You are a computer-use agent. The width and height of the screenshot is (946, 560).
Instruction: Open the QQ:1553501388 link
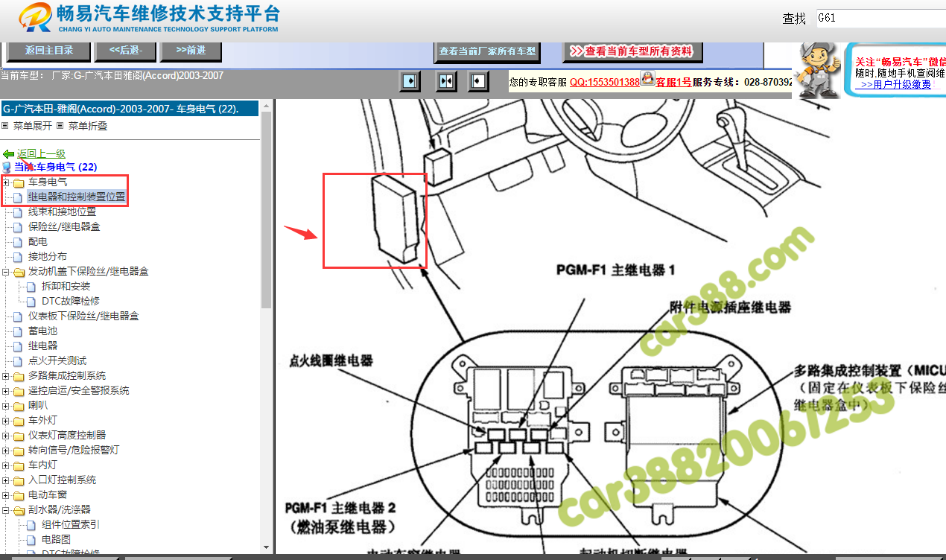(605, 82)
